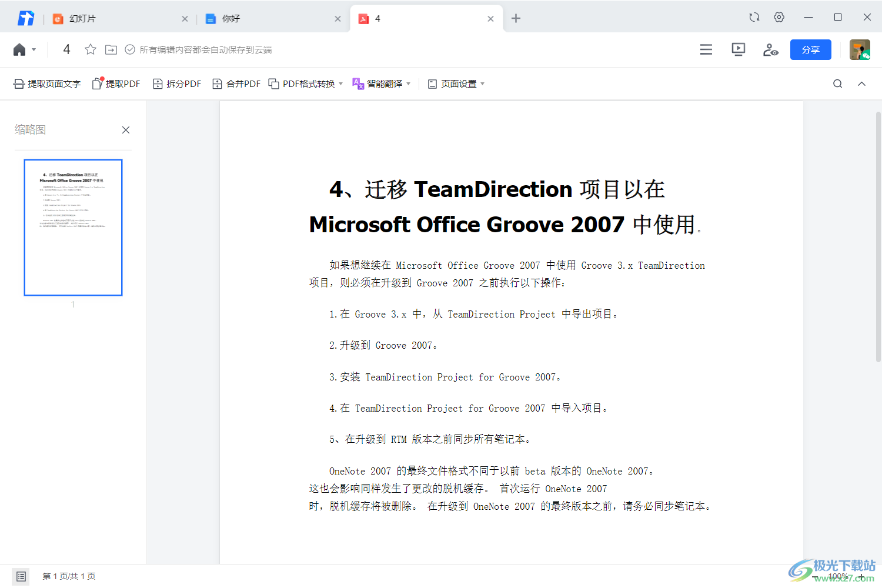The height and width of the screenshot is (588, 882).
Task: Click 拆分PDF toolbar item
Action: coord(177,83)
